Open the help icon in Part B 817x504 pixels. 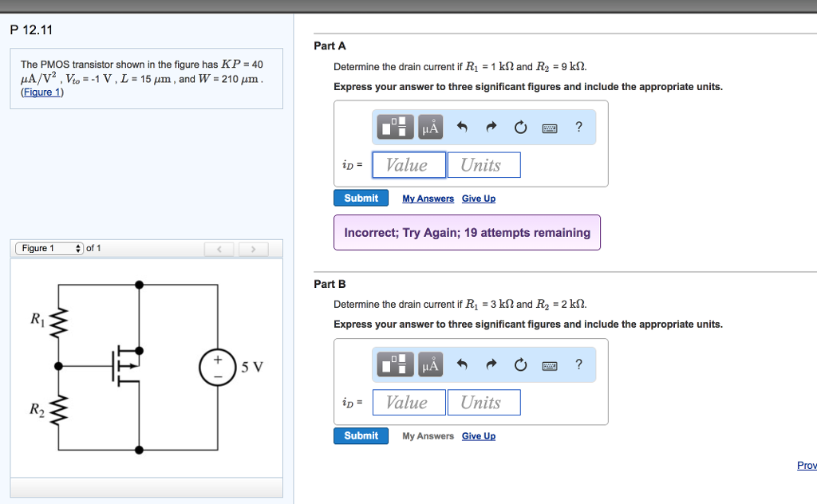(x=578, y=365)
